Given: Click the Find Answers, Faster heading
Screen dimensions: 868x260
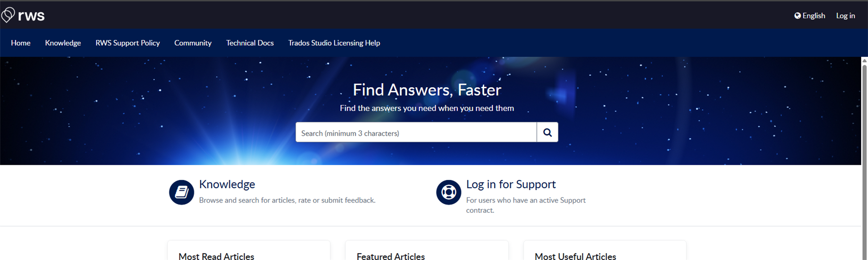Looking at the screenshot, I should [427, 90].
